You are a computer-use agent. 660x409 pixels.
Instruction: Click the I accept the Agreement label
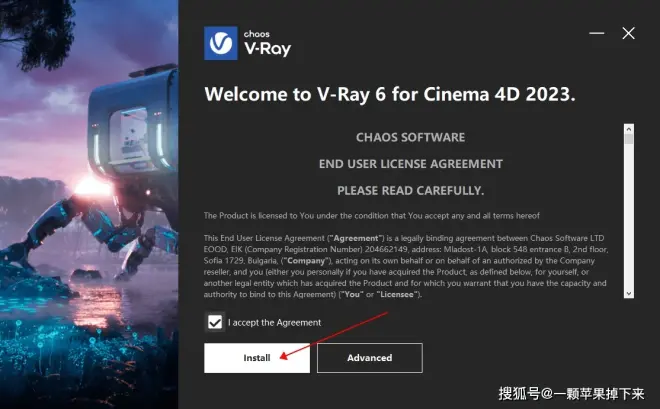(x=274, y=323)
